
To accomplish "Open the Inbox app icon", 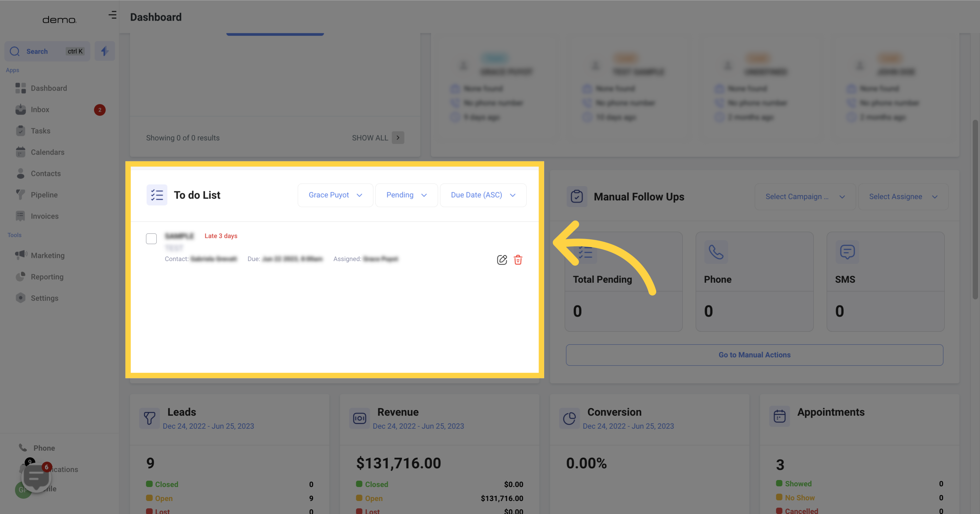I will (x=20, y=110).
